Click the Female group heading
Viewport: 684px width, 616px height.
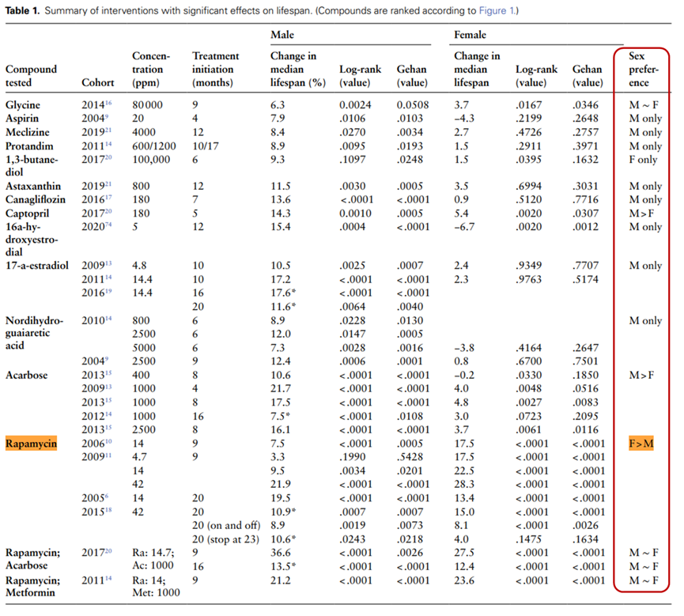(x=470, y=36)
